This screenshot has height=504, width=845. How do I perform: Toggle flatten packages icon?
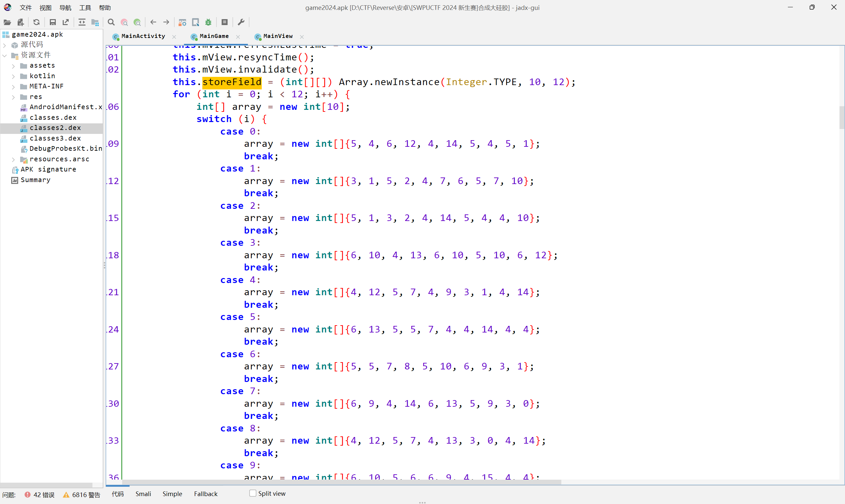point(95,22)
